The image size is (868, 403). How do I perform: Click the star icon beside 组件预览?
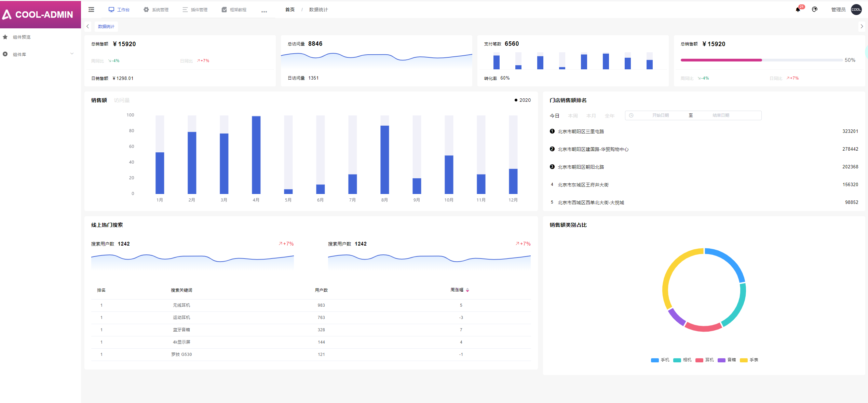(5, 37)
